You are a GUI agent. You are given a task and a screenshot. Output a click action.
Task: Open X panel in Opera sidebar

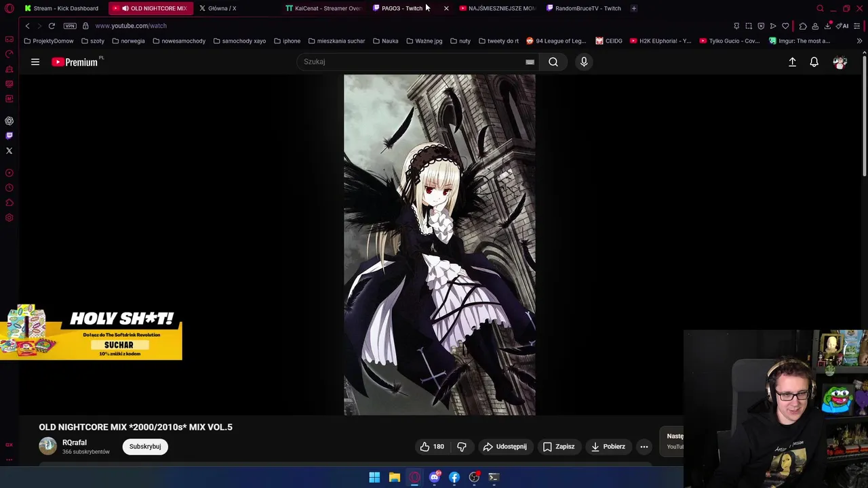(x=9, y=150)
